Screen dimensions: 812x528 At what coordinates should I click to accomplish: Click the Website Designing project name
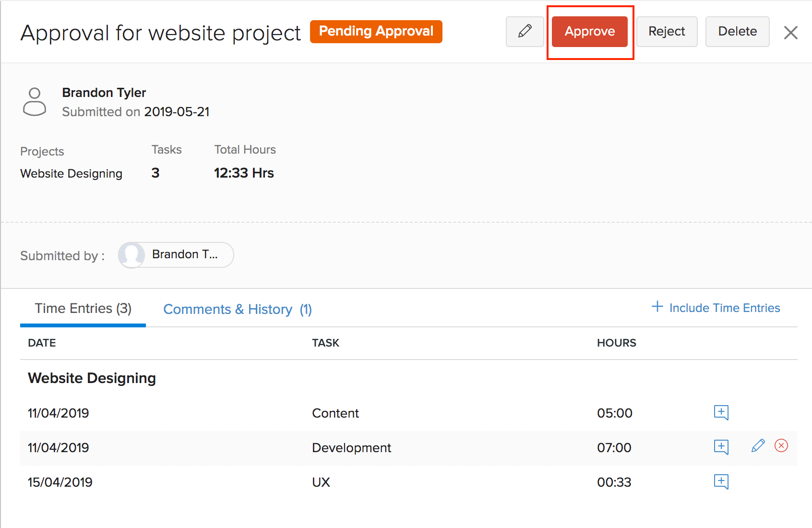pyautogui.click(x=71, y=174)
